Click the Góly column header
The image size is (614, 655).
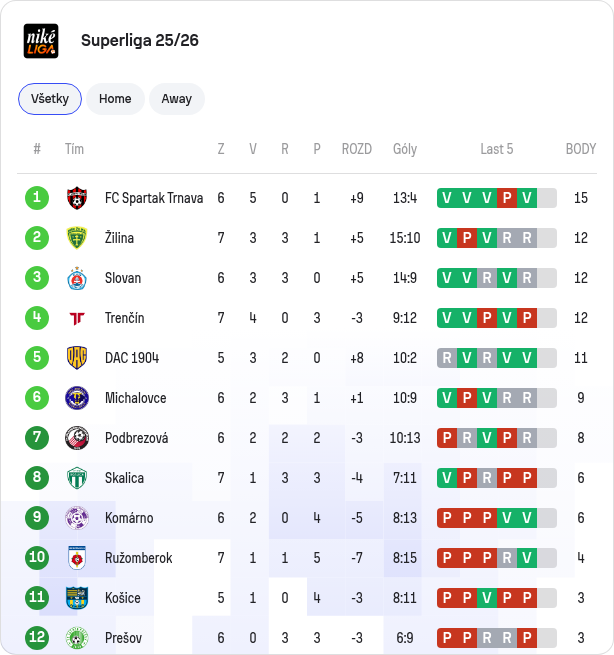tap(405, 149)
